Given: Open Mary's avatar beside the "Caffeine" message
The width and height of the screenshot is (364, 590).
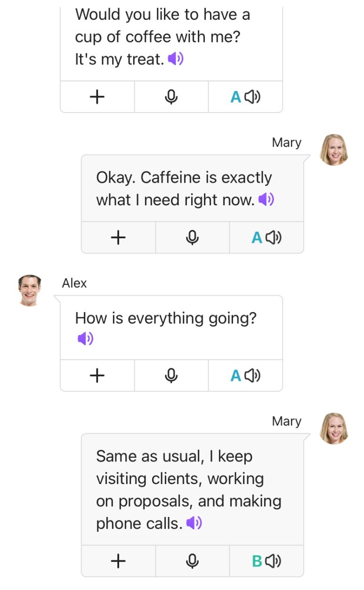Looking at the screenshot, I should [334, 150].
